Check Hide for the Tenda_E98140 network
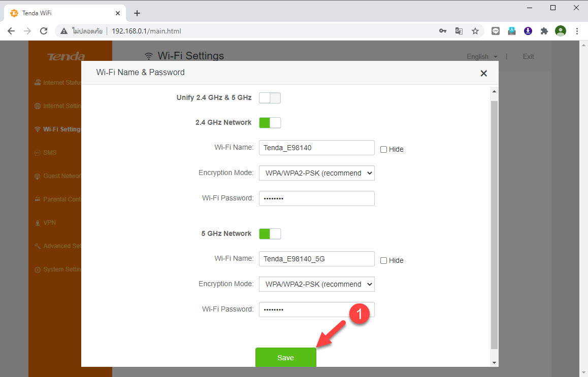588x377 pixels. tap(384, 150)
